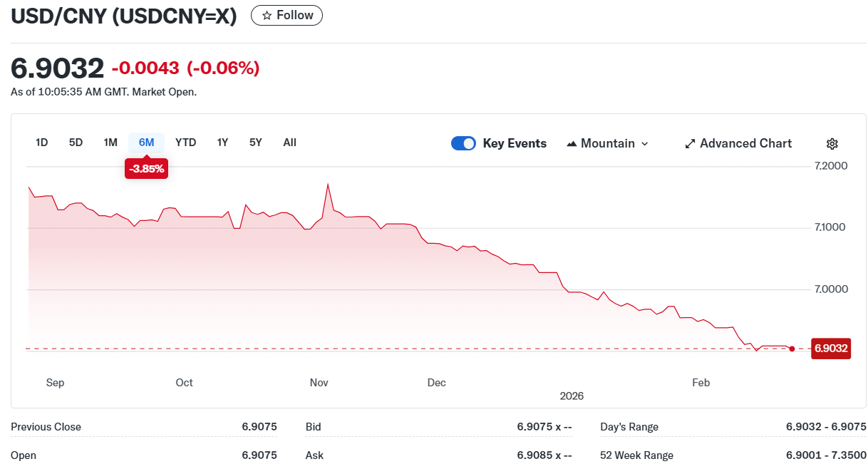Image resolution: width=868 pixels, height=464 pixels.
Task: Select the 1D time range tab
Action: (x=42, y=143)
